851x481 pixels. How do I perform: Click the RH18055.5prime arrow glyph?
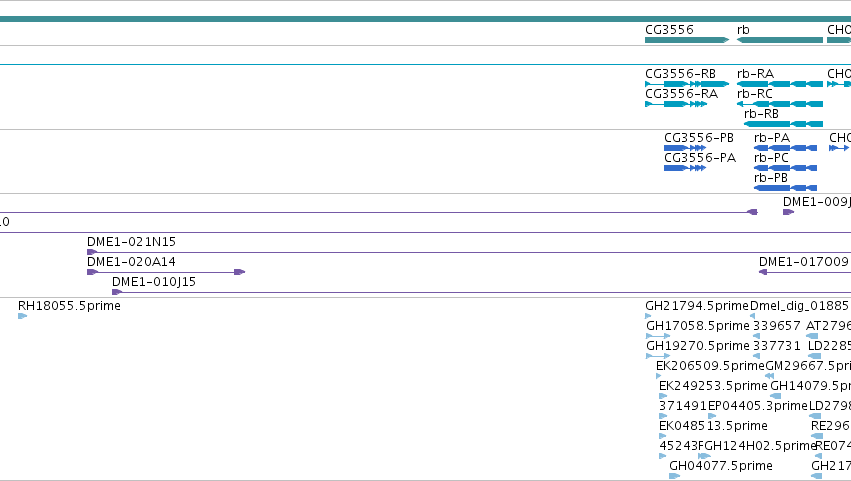(22, 316)
